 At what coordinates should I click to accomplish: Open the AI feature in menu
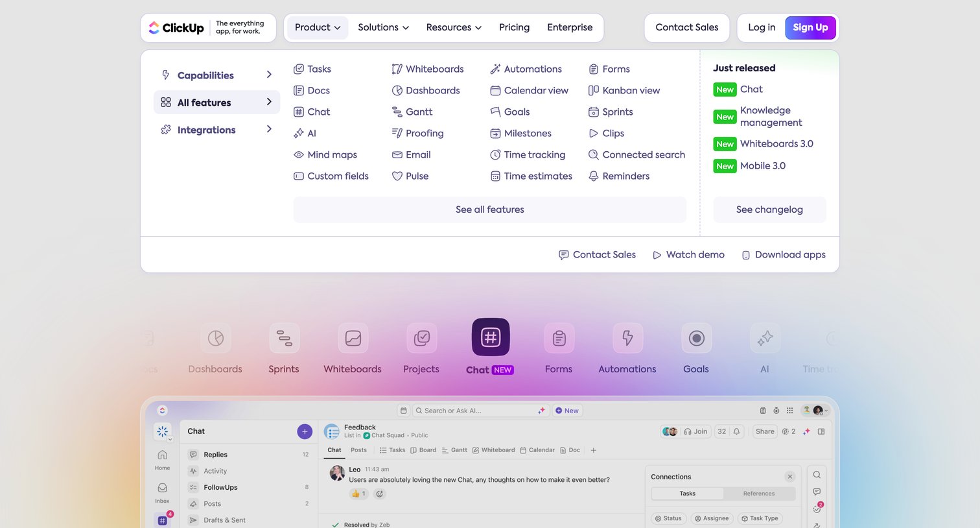[x=305, y=133]
